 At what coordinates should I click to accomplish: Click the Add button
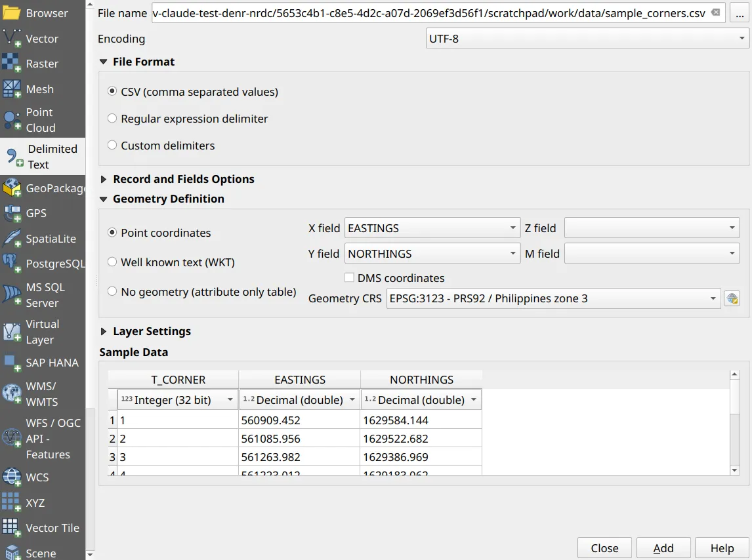point(663,548)
